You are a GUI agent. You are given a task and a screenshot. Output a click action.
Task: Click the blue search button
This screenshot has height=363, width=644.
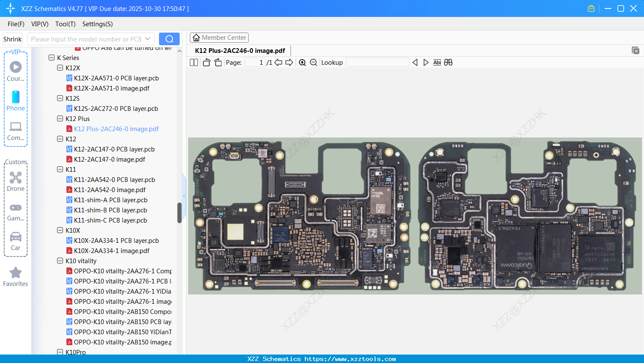click(169, 38)
